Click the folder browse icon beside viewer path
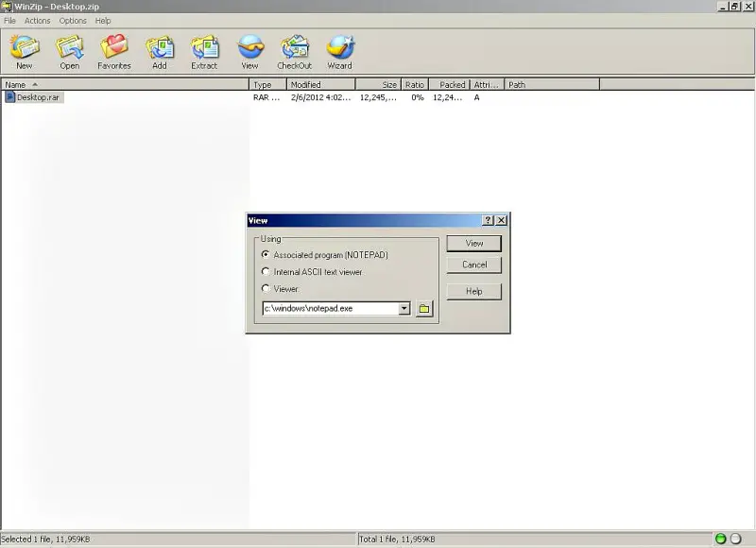 424,309
